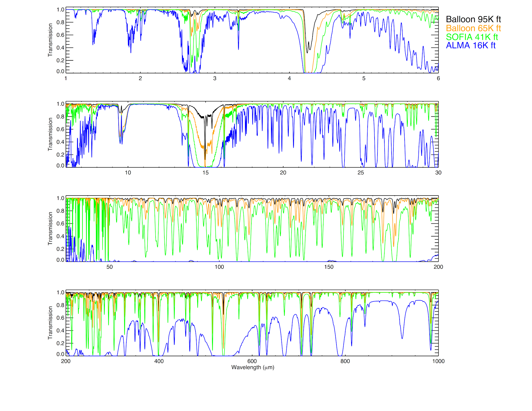This screenshot has height=411, width=532.
Task: Click x-axis tick label '100' in third panel
Action: (219, 267)
